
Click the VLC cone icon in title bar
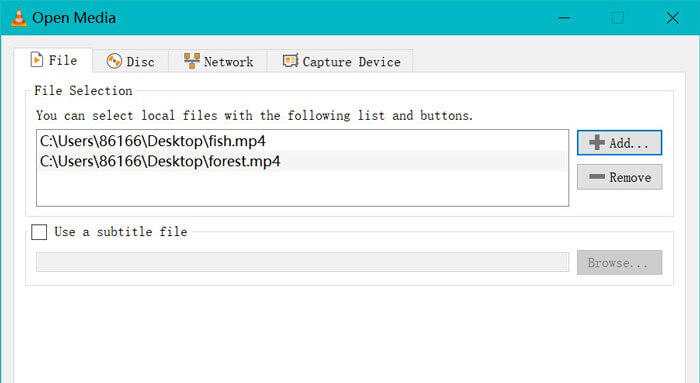pyautogui.click(x=18, y=17)
